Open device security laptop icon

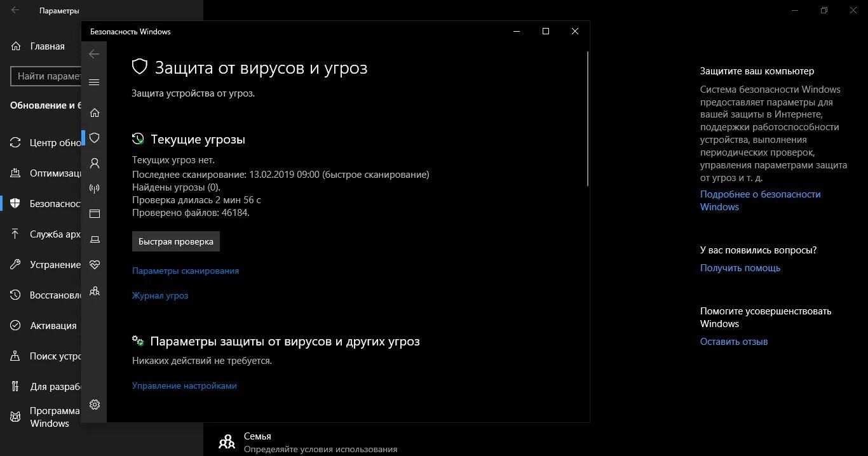click(x=95, y=239)
